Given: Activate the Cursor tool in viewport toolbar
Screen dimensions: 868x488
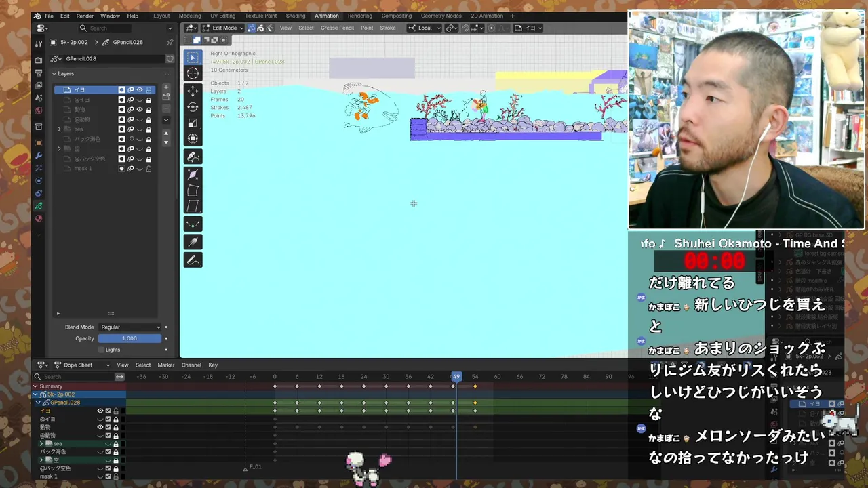Looking at the screenshot, I should click(193, 74).
